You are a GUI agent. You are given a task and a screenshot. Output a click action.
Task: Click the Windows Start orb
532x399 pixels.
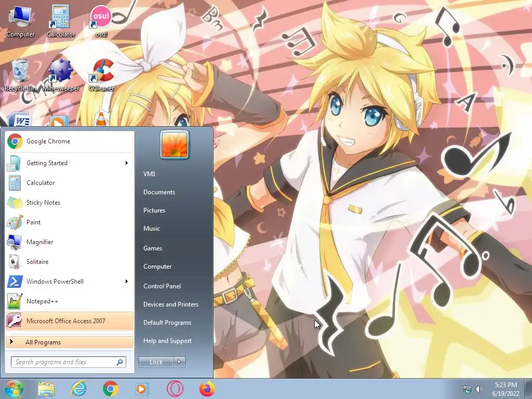[x=14, y=389]
